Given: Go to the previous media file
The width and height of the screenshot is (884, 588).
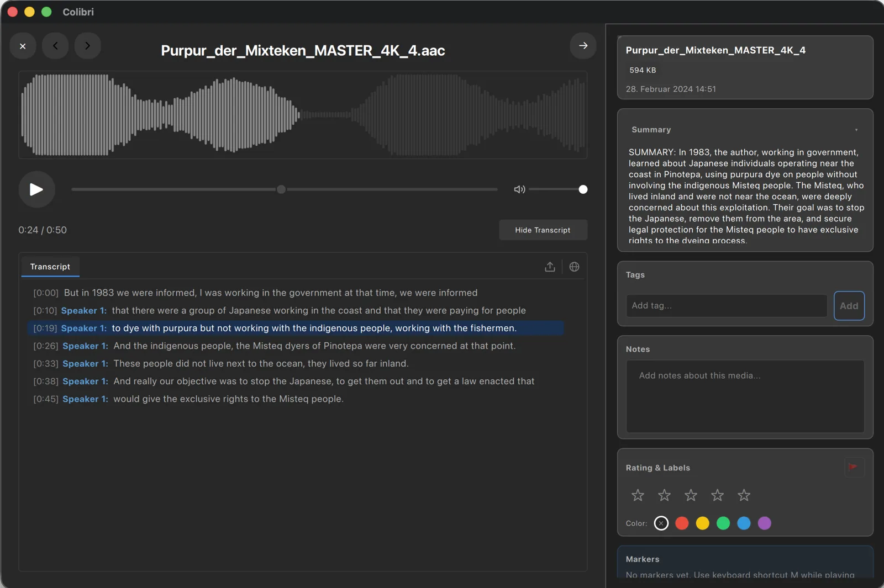Looking at the screenshot, I should 55,46.
